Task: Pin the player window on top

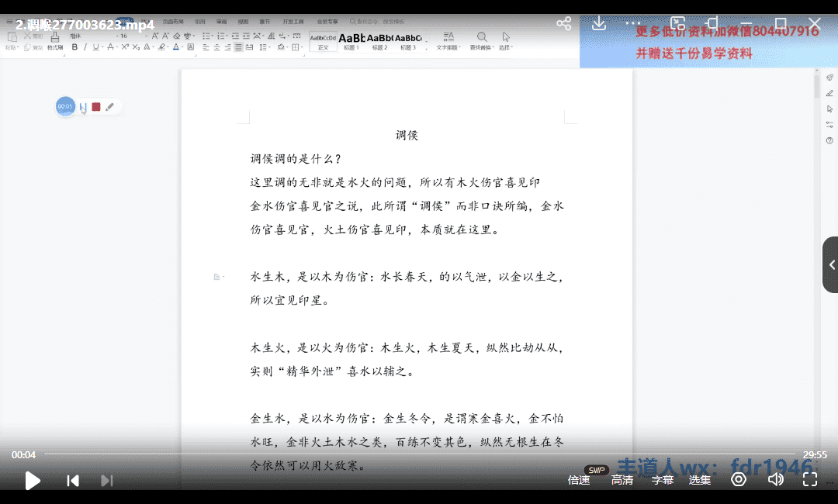Action: click(712, 24)
